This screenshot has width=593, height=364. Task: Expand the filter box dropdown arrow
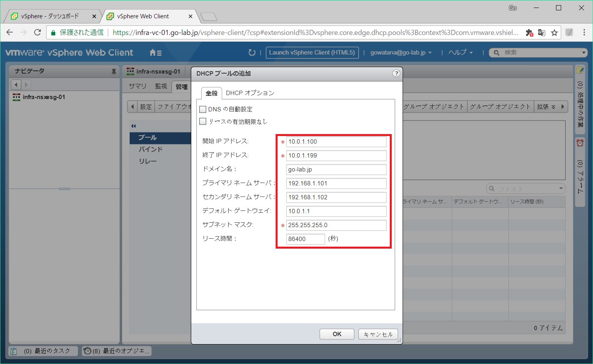click(561, 189)
